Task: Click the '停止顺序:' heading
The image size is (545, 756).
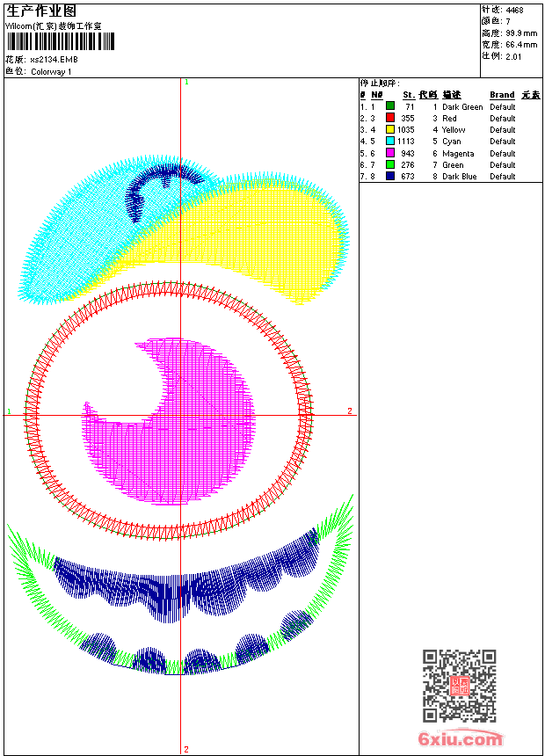Action: point(380,83)
